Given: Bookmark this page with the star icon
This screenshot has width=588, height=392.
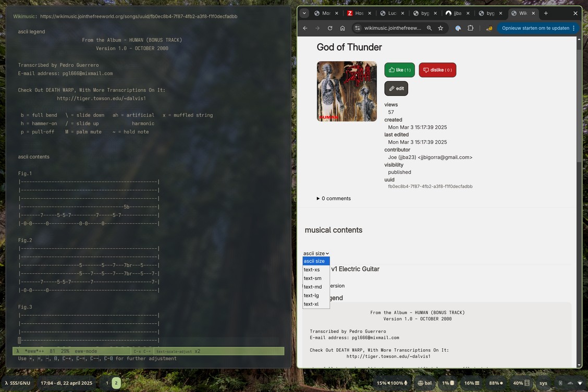Looking at the screenshot, I should coord(440,28).
